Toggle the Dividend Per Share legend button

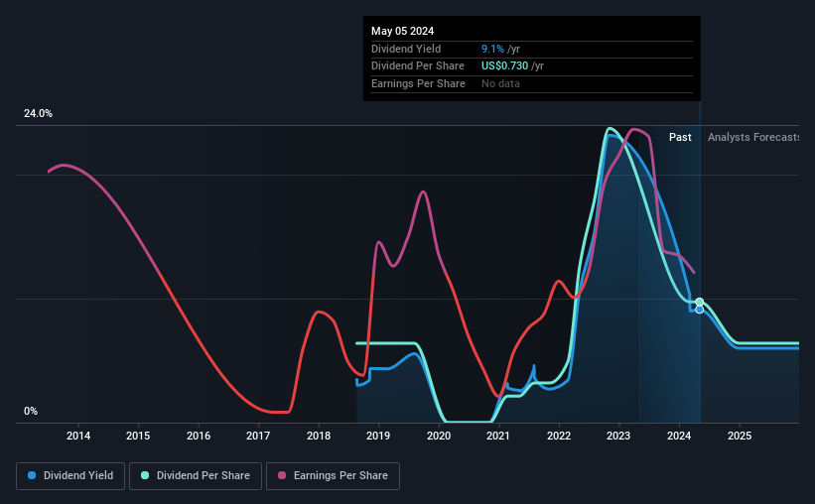pyautogui.click(x=196, y=476)
